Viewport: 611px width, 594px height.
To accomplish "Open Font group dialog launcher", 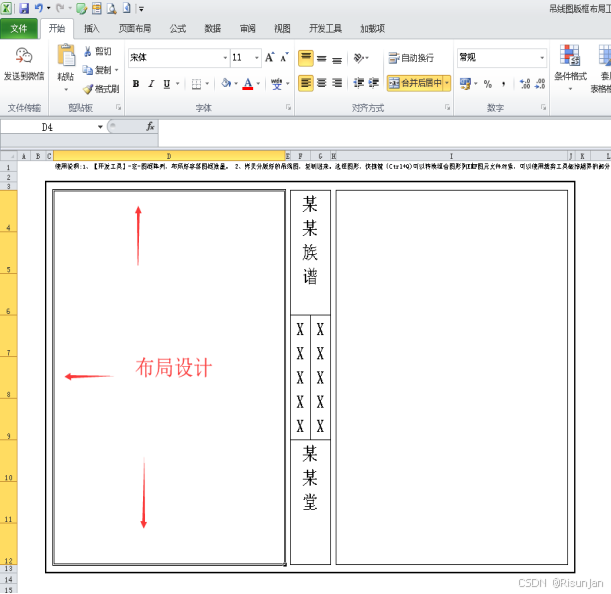I will 288,107.
